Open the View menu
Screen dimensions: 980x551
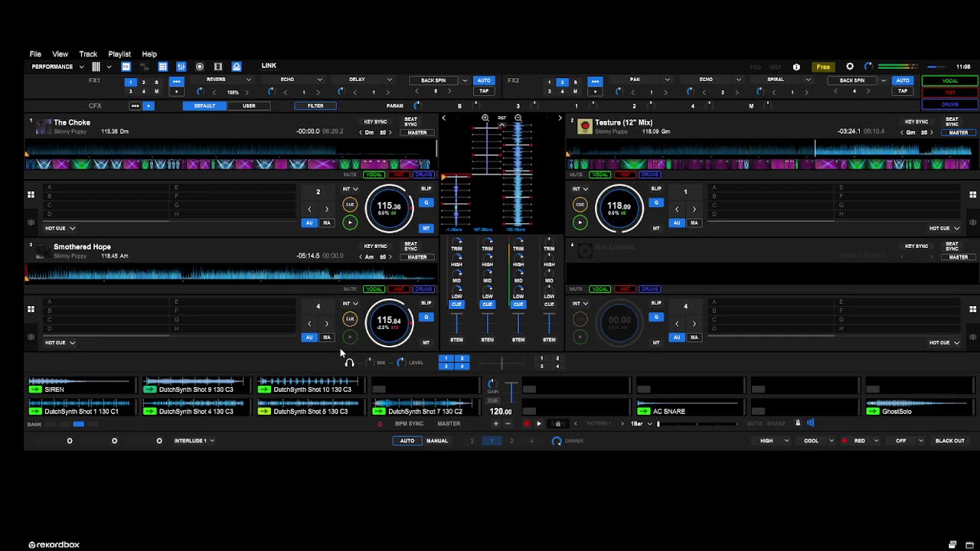tap(60, 54)
